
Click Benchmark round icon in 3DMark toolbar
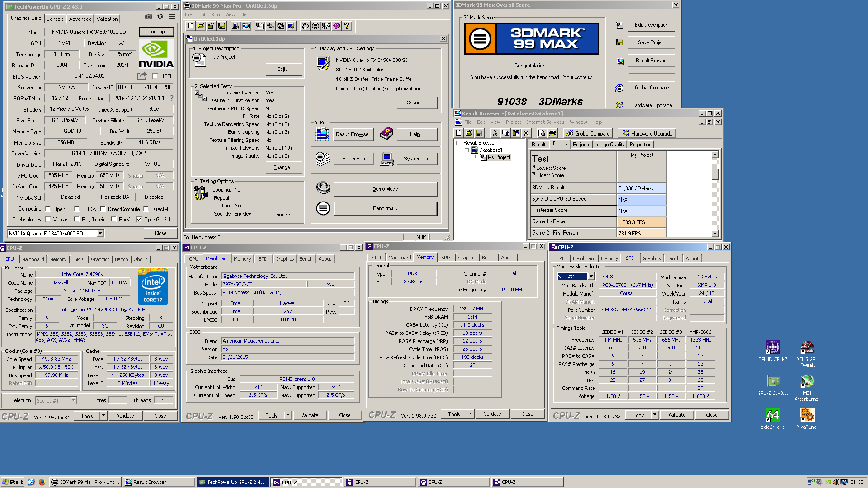(316, 26)
